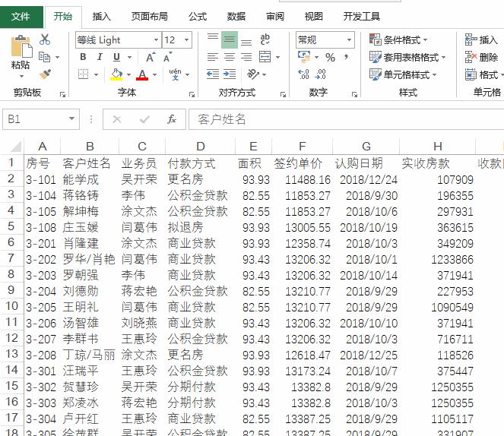This screenshot has width=504, height=436.
Task: Increase decimal places
Action: [304, 74]
